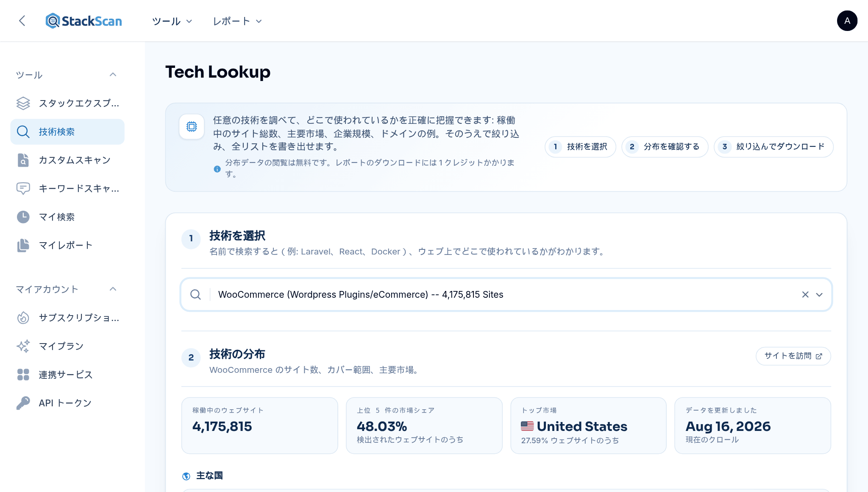The height and width of the screenshot is (492, 868).
Task: Click the マイレポート files icon
Action: point(23,245)
